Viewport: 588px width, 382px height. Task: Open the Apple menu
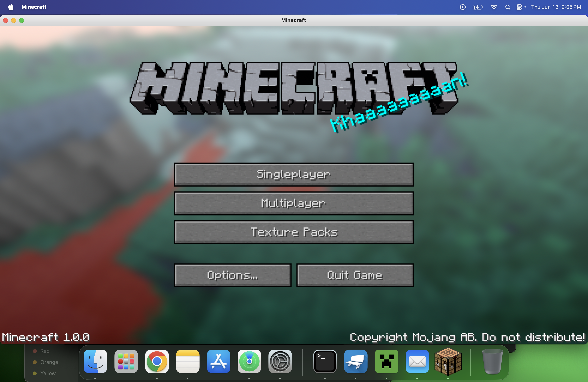pyautogui.click(x=11, y=7)
